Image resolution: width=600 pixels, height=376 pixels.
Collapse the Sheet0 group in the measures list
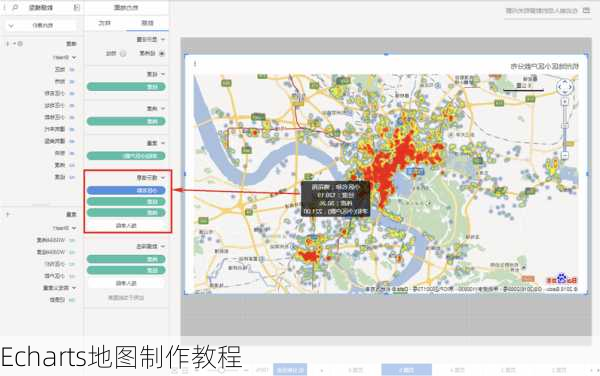coord(74,228)
